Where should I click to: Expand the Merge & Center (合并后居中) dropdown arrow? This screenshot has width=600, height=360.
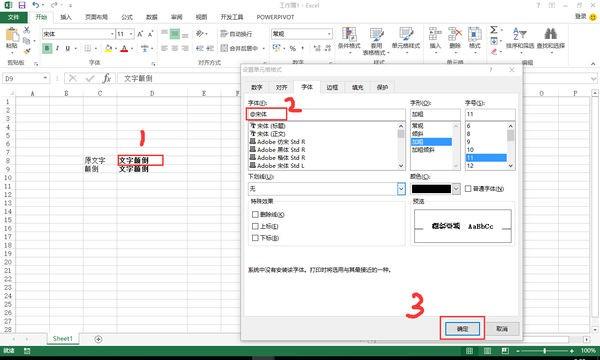[x=263, y=48]
